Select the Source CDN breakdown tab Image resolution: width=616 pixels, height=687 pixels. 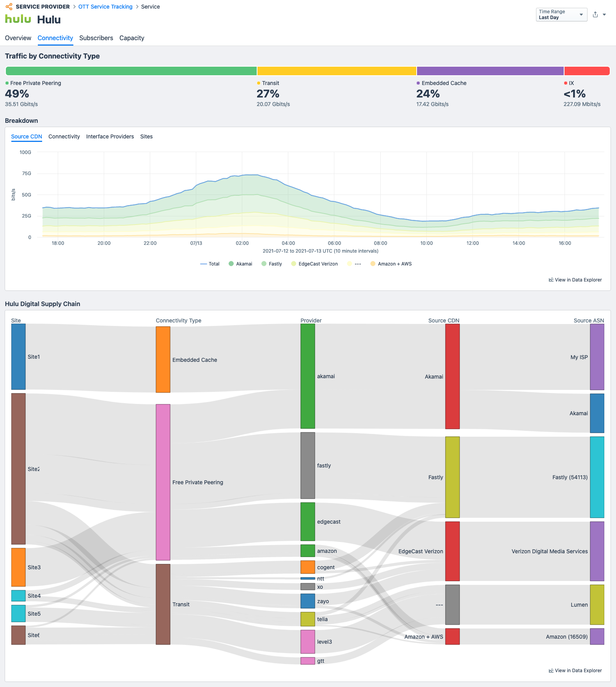pos(27,136)
